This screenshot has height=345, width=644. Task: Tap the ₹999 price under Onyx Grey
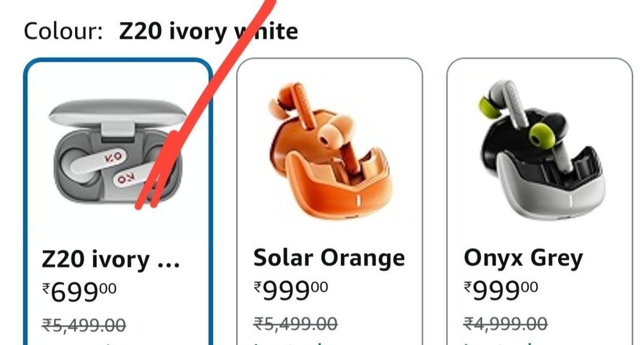click(x=501, y=291)
